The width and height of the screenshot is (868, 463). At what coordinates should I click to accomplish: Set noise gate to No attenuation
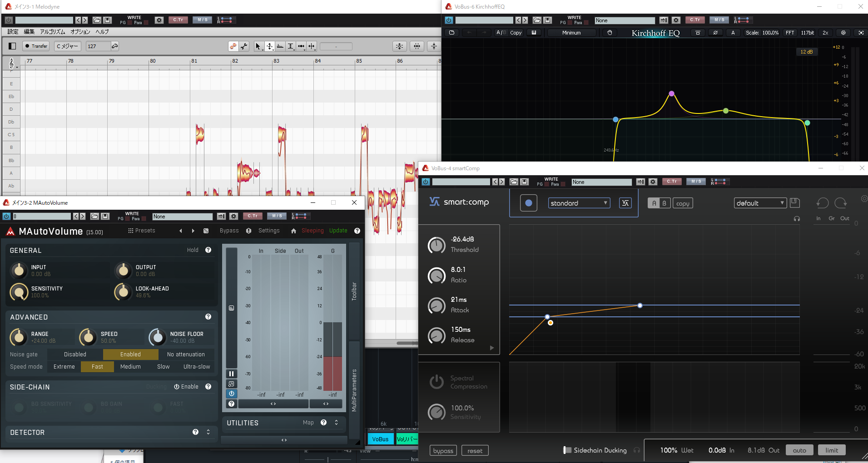[186, 355]
